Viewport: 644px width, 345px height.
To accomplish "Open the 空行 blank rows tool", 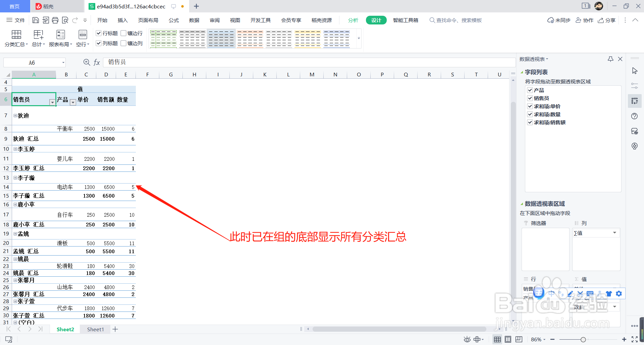I will [83, 38].
